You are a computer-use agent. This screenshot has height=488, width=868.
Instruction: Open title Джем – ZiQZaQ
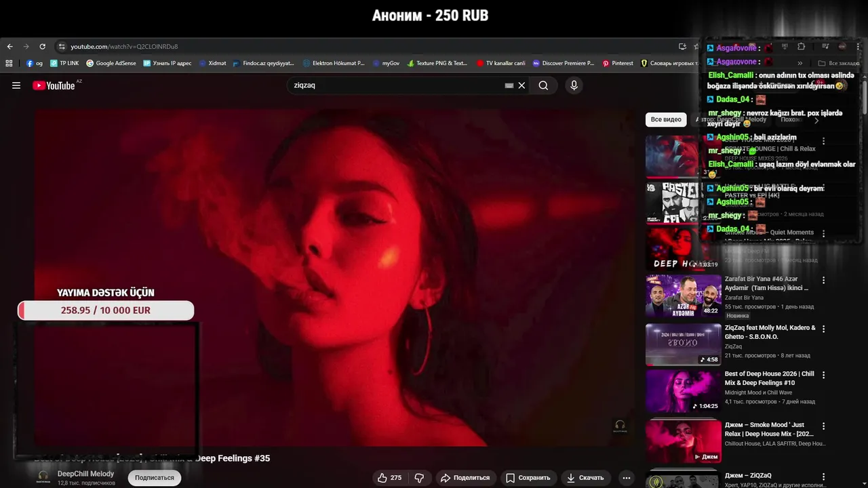(748, 476)
